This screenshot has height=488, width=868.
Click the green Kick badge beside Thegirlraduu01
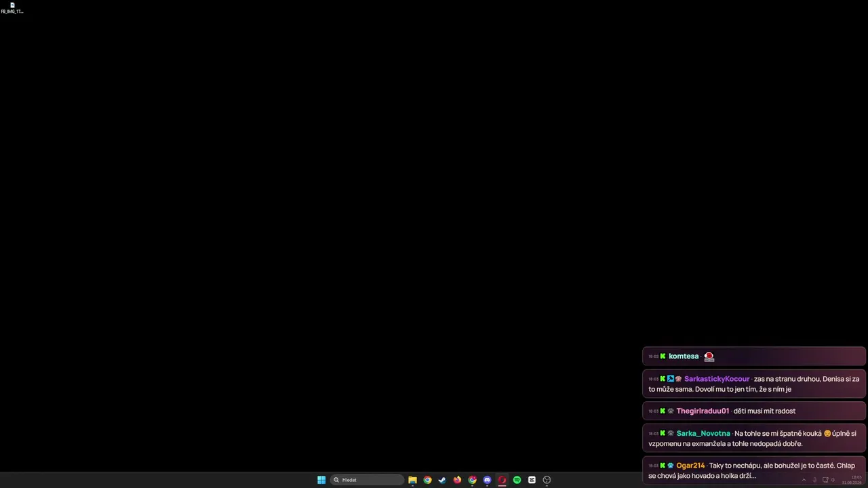click(x=663, y=411)
